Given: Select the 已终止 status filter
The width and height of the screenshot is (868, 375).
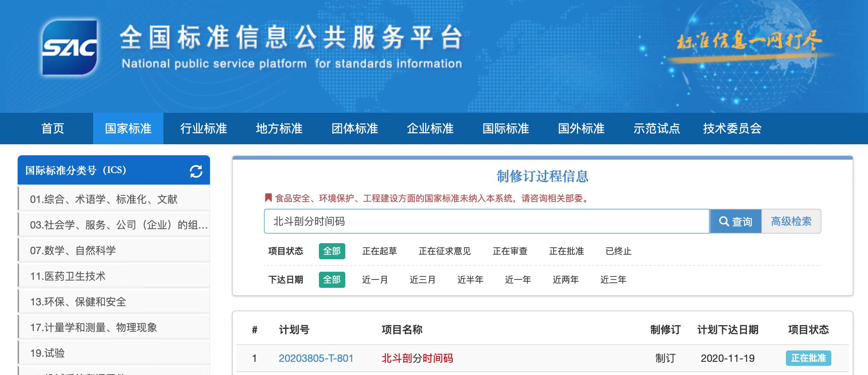Looking at the screenshot, I should [618, 251].
